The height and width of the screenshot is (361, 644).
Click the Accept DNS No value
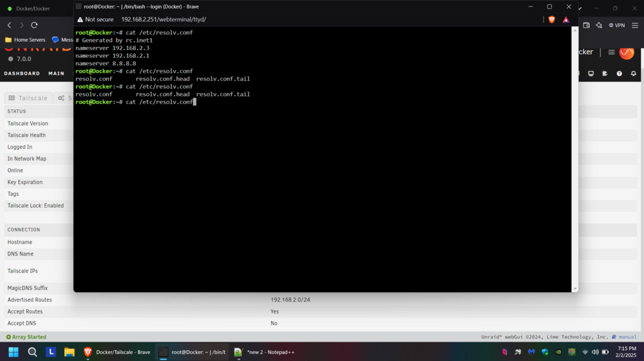coord(274,323)
